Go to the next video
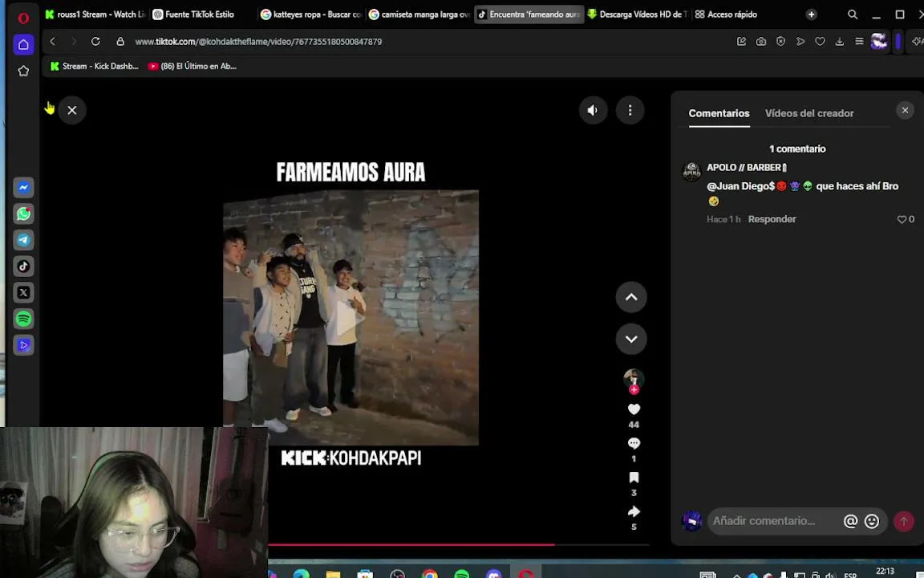924x578 pixels. coord(631,339)
